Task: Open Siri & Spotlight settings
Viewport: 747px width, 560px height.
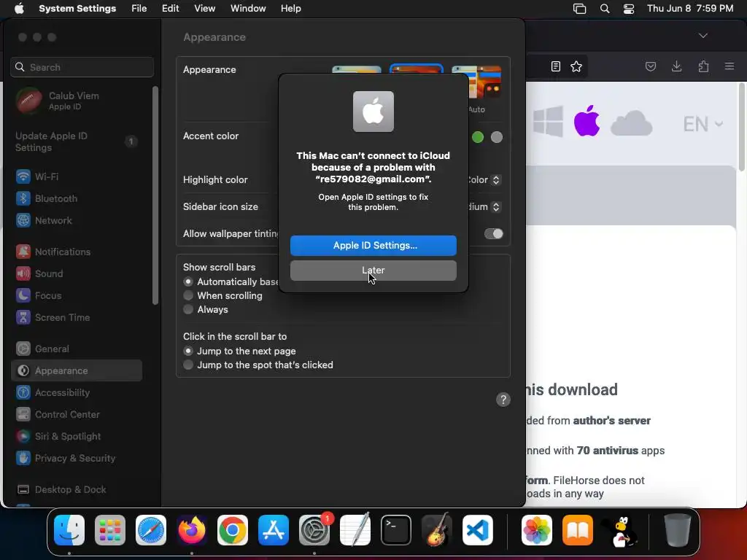Action: (x=76, y=437)
